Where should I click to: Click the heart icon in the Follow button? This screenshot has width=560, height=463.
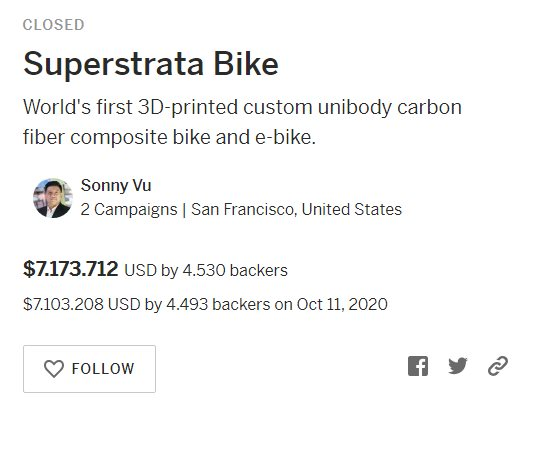click(54, 369)
